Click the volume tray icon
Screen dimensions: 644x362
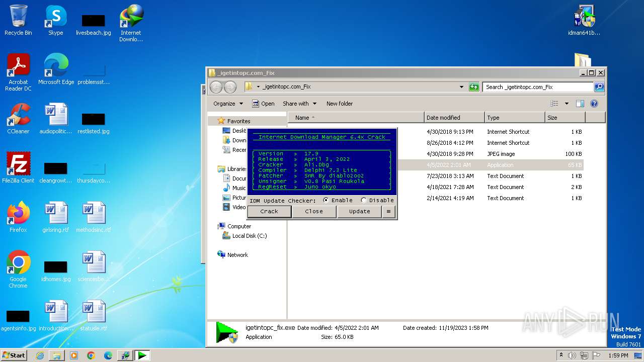click(572, 355)
